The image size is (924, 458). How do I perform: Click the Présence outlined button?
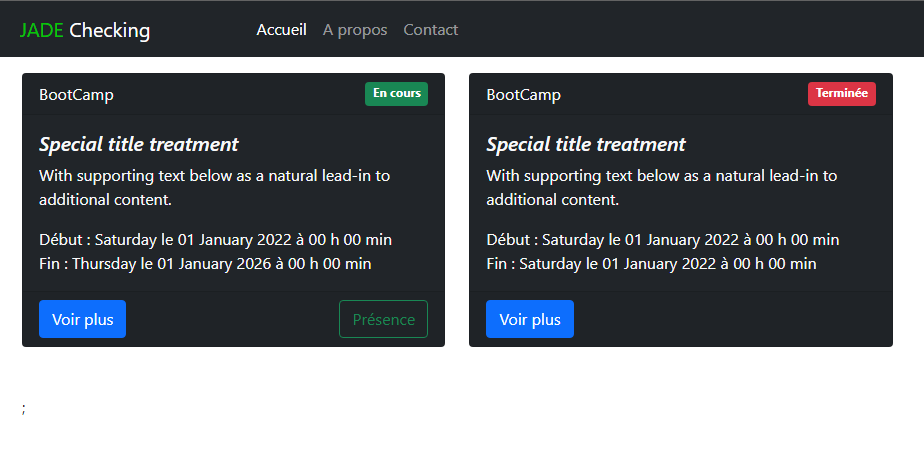point(384,319)
